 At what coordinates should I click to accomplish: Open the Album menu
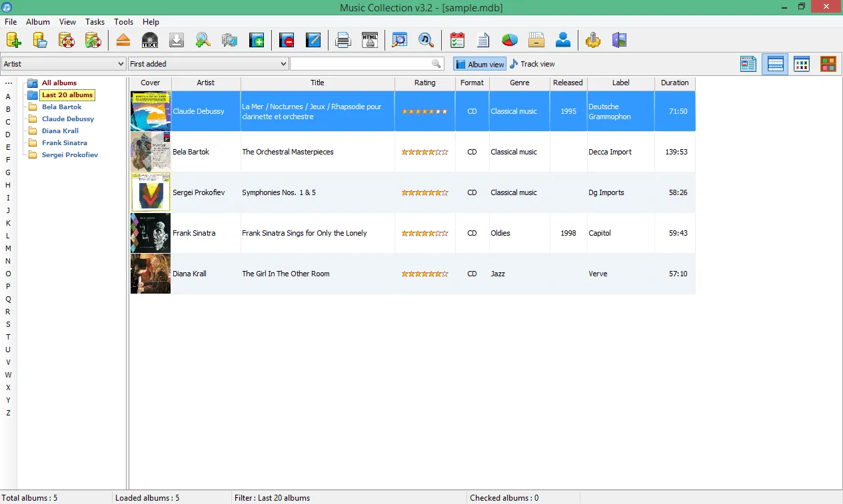[38, 22]
